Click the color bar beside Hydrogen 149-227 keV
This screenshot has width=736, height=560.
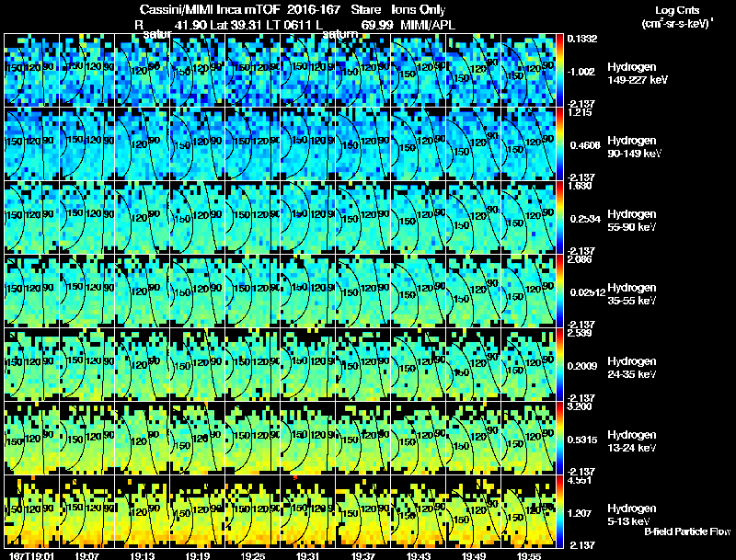[559, 70]
